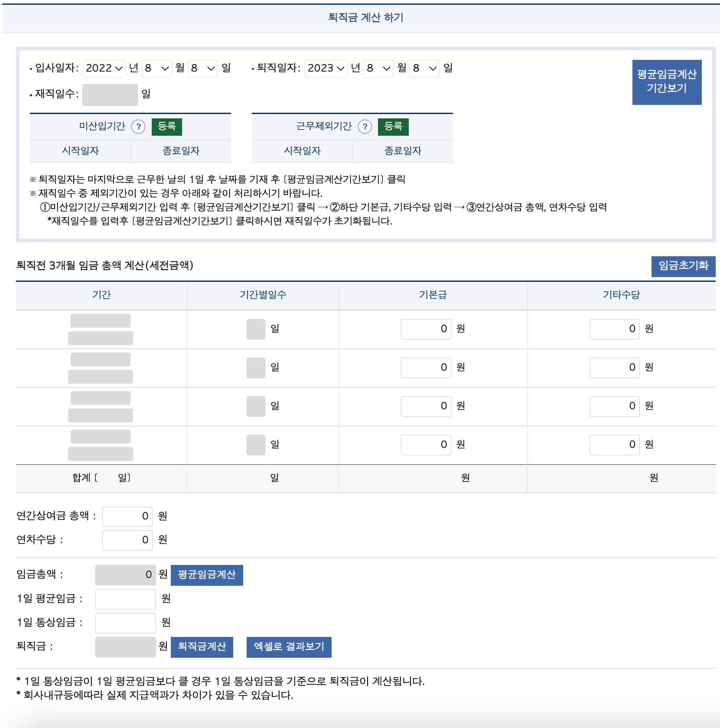Click the 1일 평균임금 input field
Screen dimensions: 720x728
coord(125,599)
